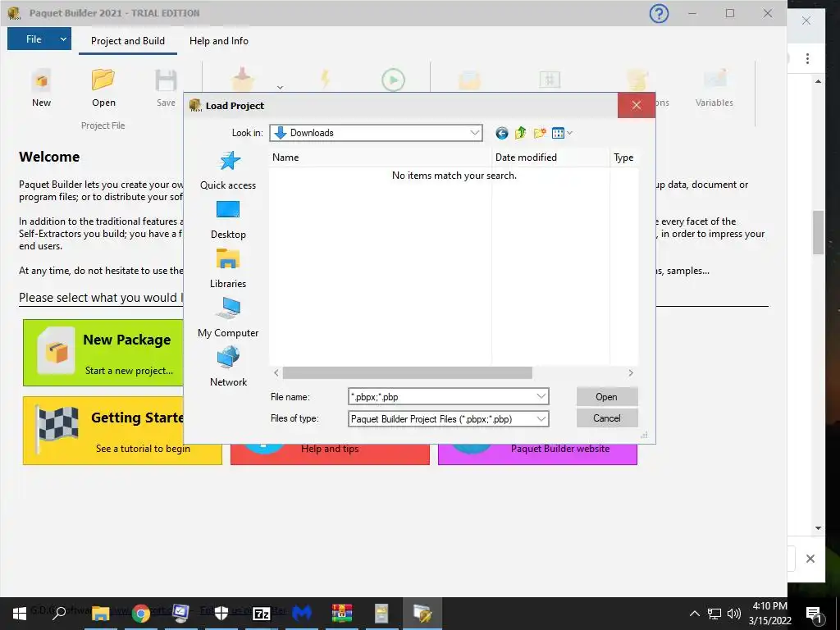Viewport: 840px width, 630px height.
Task: Go back to last visited folder icon
Action: [x=501, y=134]
